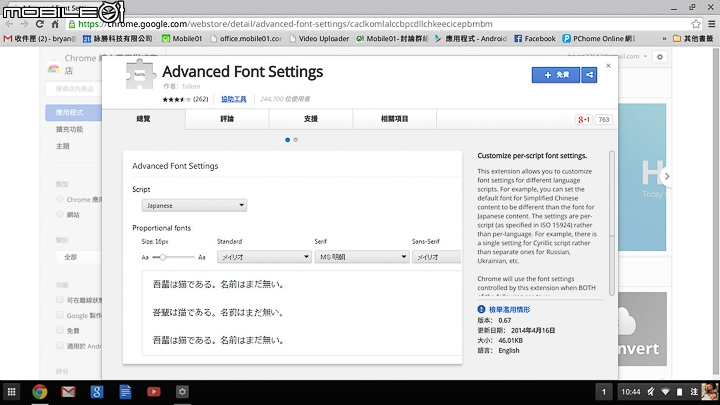720x405 pixels.
Task: Open PChome Online bookmark
Action: click(x=599, y=39)
